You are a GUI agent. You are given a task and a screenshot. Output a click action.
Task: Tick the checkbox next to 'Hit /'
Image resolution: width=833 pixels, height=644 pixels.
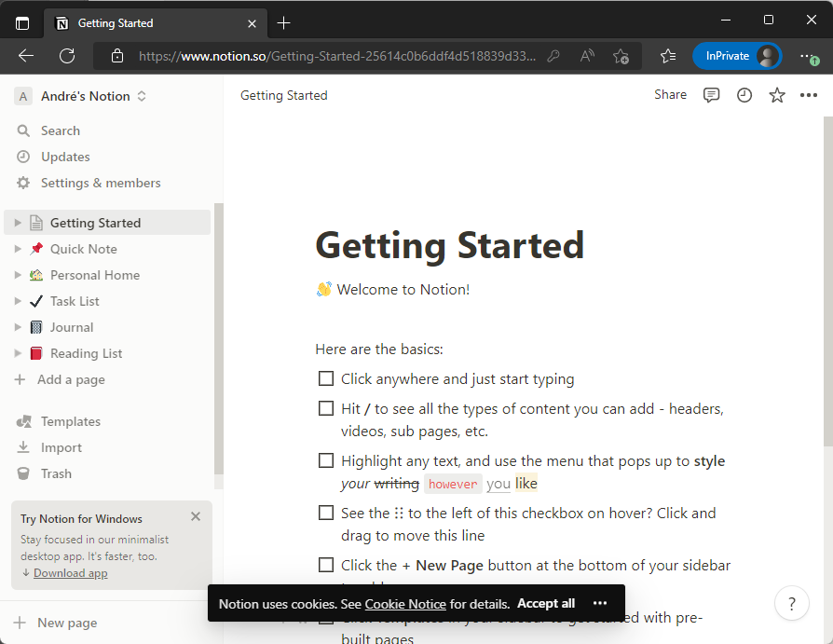click(326, 408)
